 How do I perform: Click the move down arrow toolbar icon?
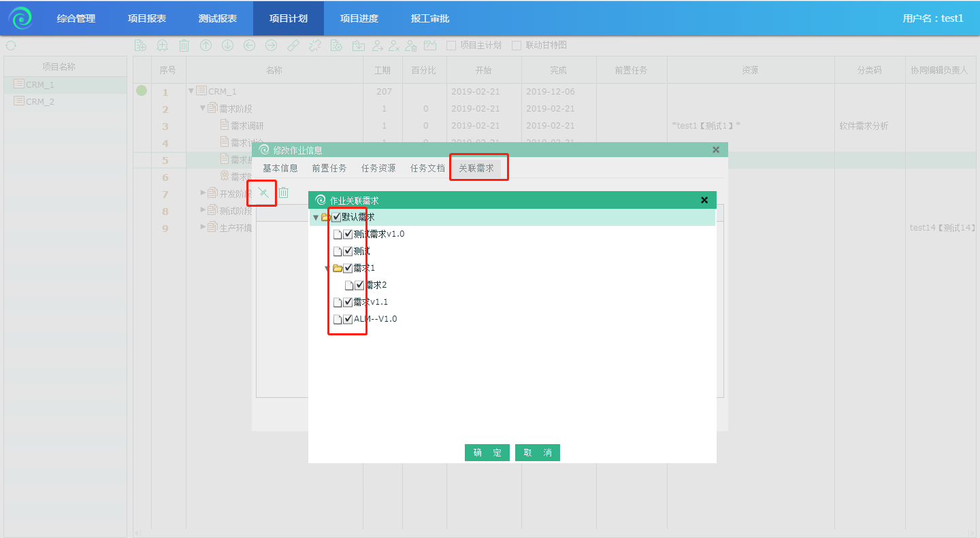point(227,46)
